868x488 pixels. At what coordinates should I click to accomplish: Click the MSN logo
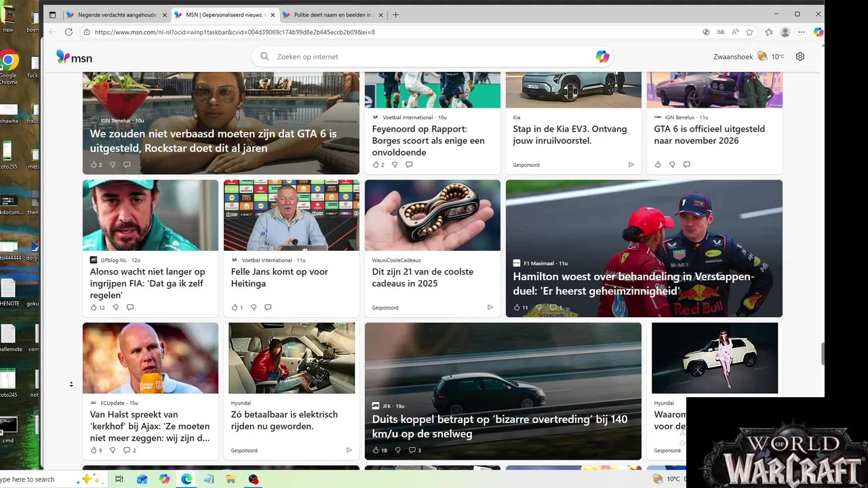point(74,57)
